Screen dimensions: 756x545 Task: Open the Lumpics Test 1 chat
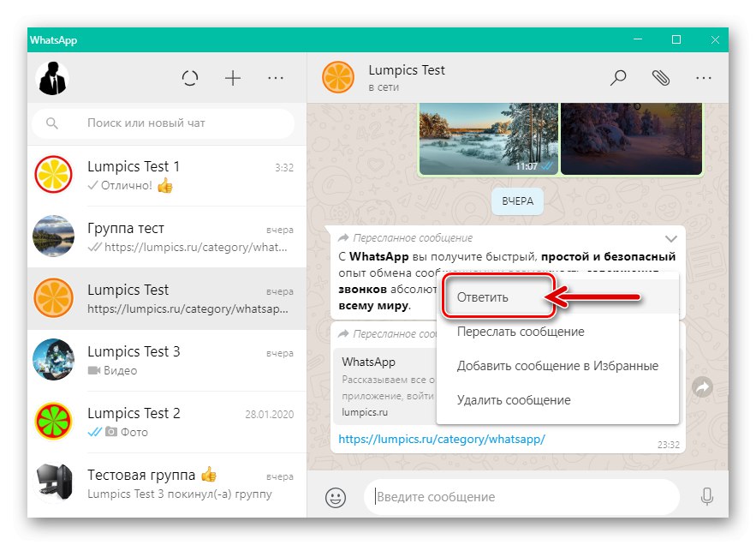click(167, 175)
